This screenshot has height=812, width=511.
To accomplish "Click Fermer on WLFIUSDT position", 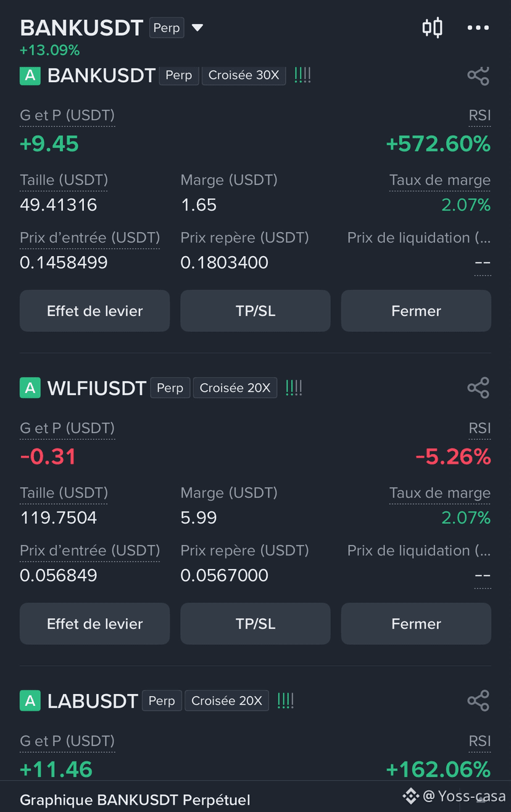I will 416,624.
